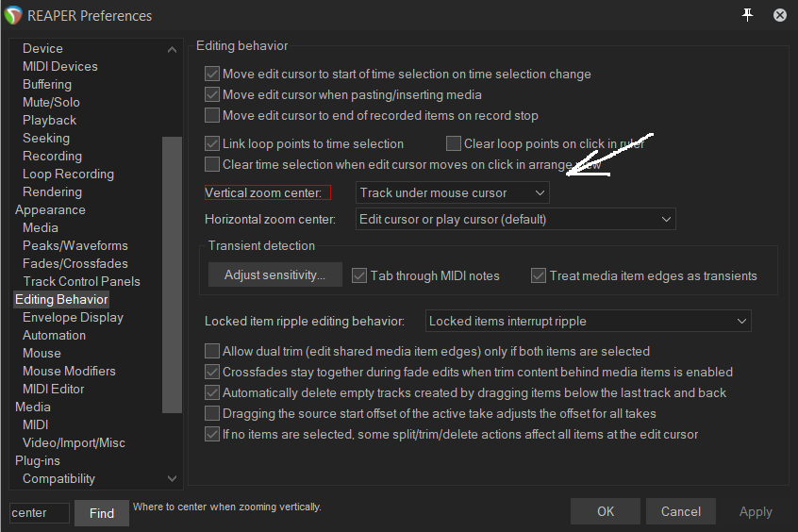
Task: Select Playback category
Action: pyautogui.click(x=49, y=120)
